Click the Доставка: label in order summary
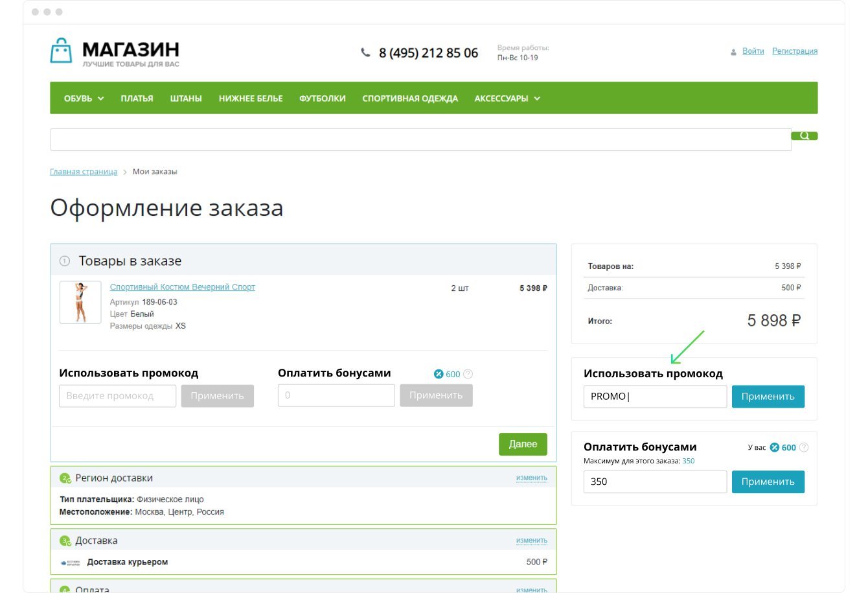The width and height of the screenshot is (868, 593). (605, 288)
